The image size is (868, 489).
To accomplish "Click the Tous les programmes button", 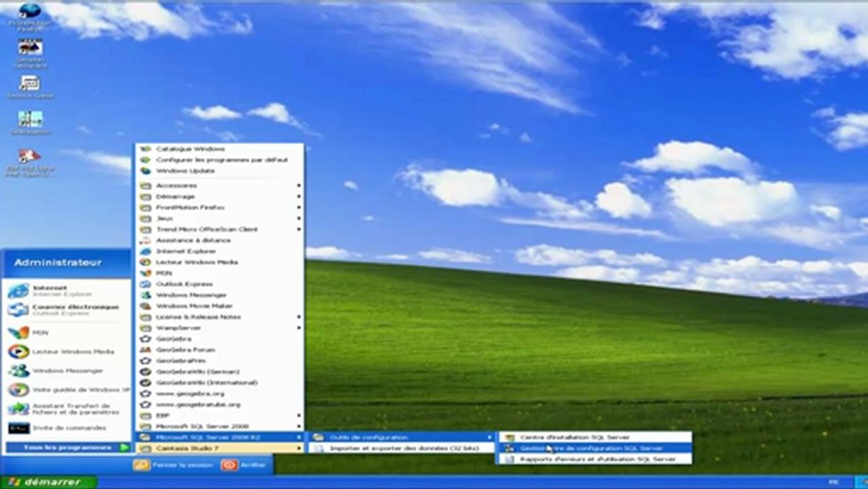I will click(68, 448).
